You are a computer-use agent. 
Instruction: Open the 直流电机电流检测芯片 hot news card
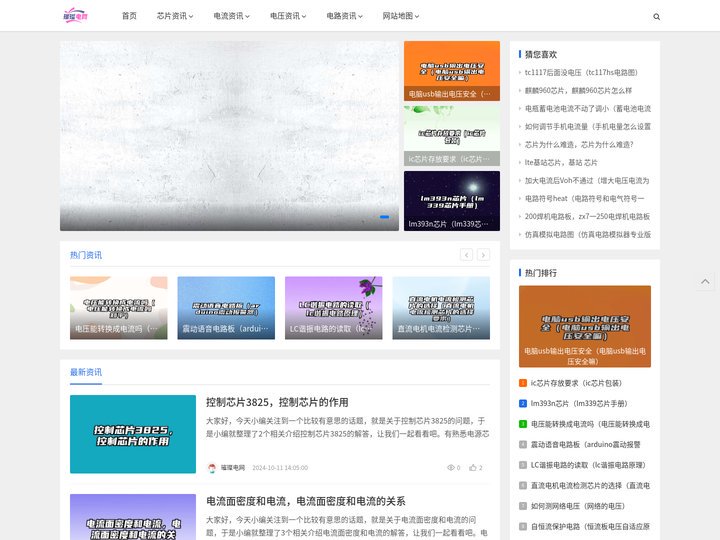[x=441, y=308]
